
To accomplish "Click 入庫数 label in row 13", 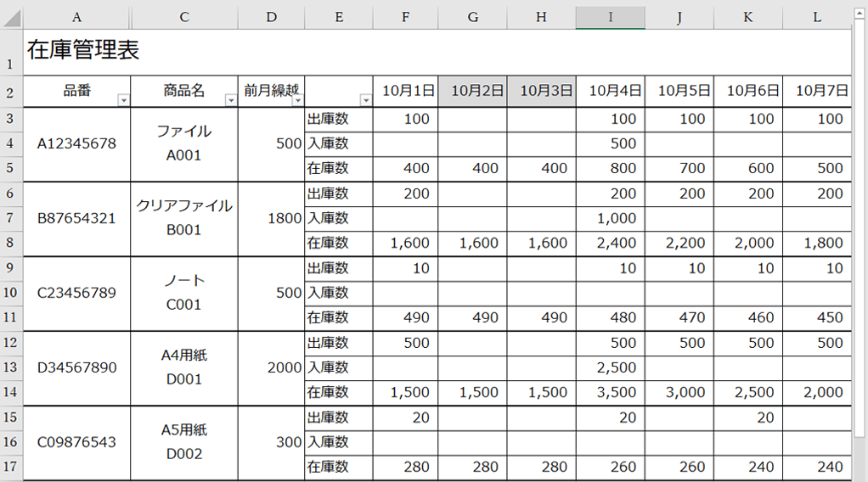I will (339, 368).
